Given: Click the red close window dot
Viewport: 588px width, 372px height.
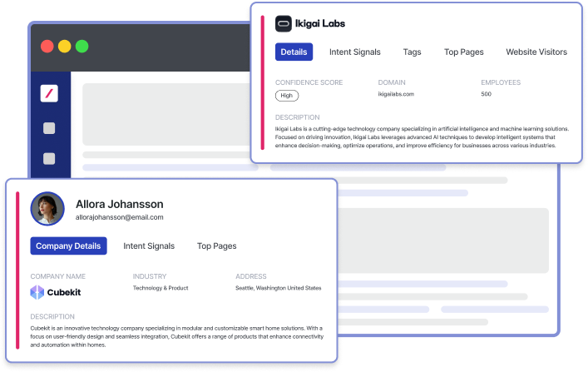Looking at the screenshot, I should click(x=47, y=46).
